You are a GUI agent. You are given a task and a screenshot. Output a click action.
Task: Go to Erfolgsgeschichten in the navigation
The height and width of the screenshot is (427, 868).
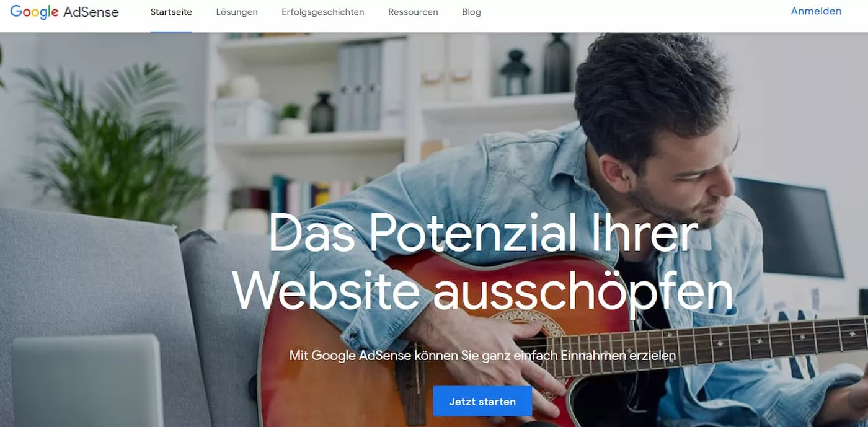coord(323,12)
